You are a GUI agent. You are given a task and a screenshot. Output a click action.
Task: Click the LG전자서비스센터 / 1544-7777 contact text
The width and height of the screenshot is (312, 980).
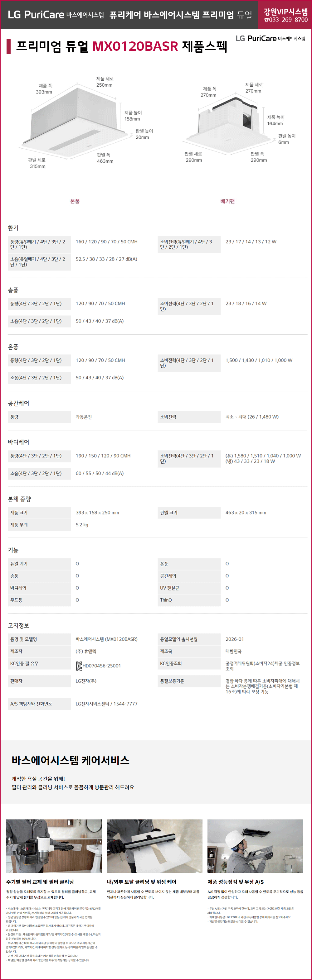[x=106, y=704]
